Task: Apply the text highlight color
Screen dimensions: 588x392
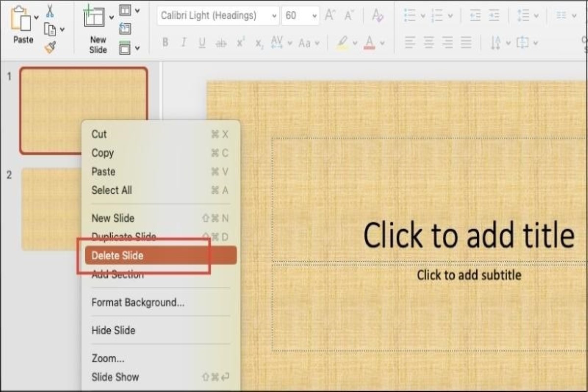Action: point(342,43)
